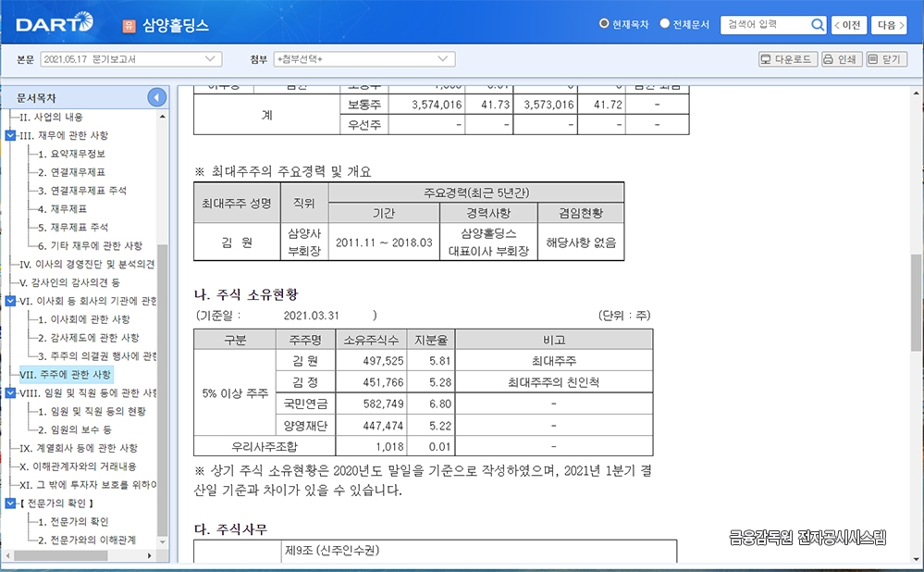Open XI. 그 밖에 투자자 보호를 위하여
This screenshot has width=924, height=572.
(x=88, y=485)
